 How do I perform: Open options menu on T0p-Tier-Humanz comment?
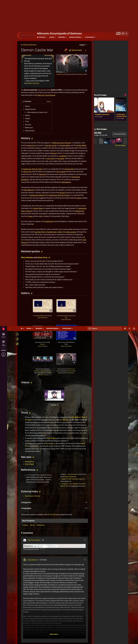(x=85, y=540)
